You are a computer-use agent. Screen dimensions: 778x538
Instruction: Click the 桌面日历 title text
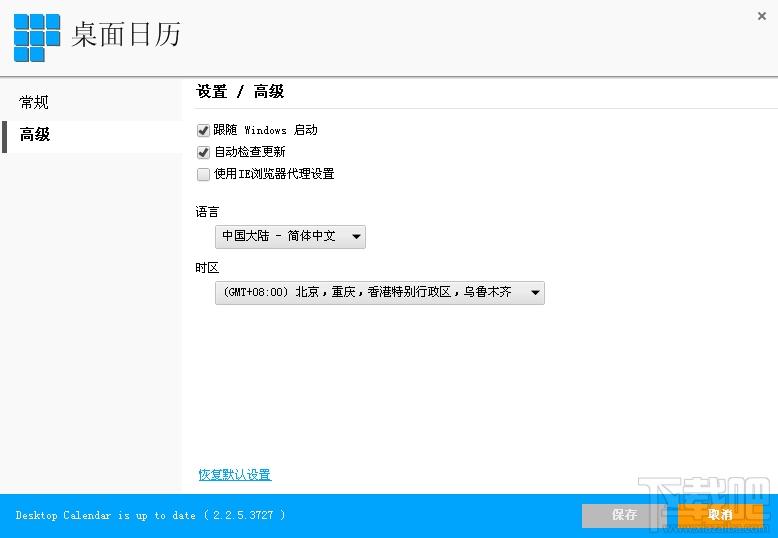[126, 35]
